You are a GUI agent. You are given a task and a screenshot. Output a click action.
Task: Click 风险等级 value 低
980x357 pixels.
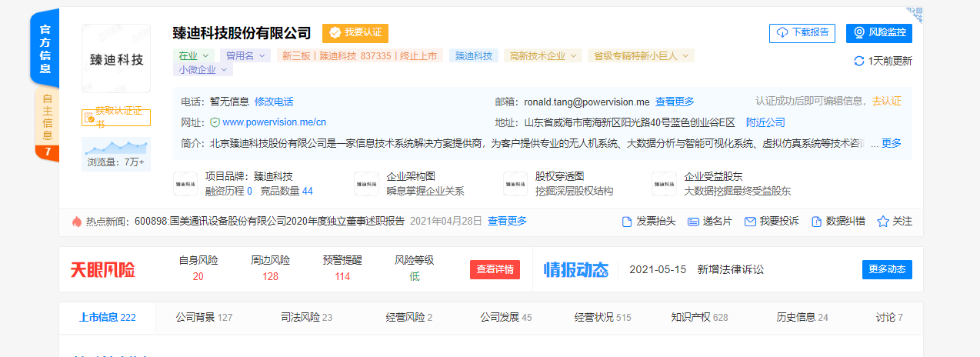point(415,276)
